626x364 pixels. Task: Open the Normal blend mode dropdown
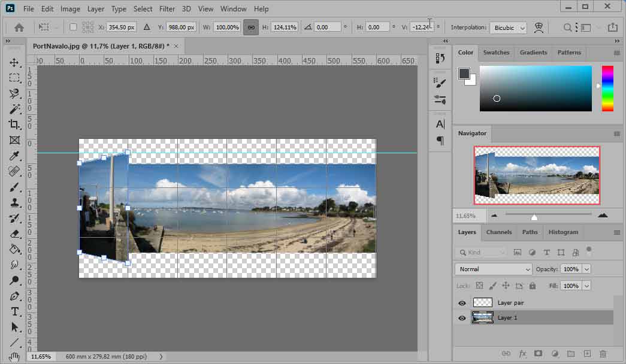pos(493,269)
